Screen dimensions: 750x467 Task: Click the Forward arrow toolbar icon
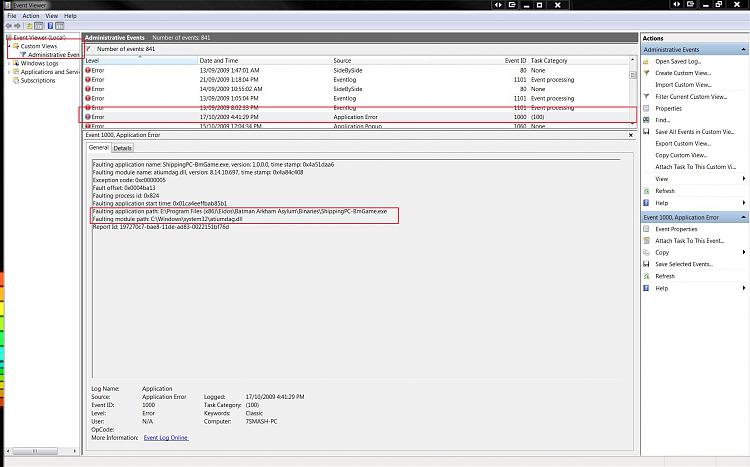coord(18,26)
